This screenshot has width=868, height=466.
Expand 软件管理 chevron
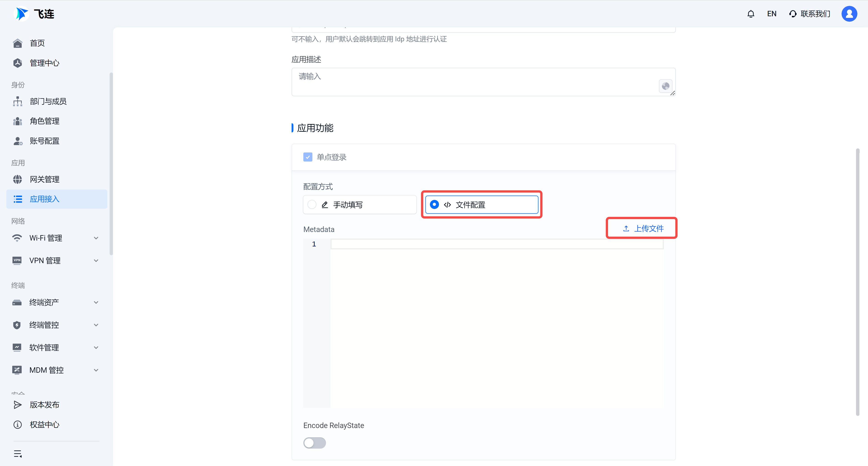coord(96,347)
